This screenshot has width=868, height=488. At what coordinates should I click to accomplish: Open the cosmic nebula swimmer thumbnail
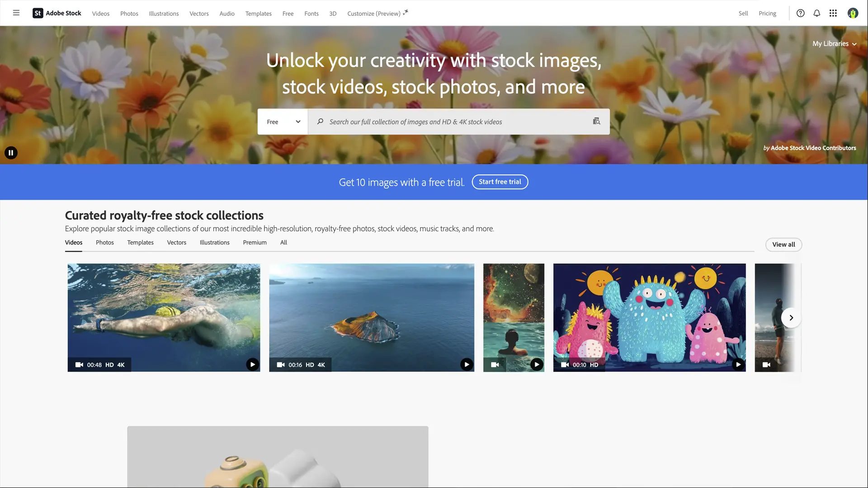514,318
